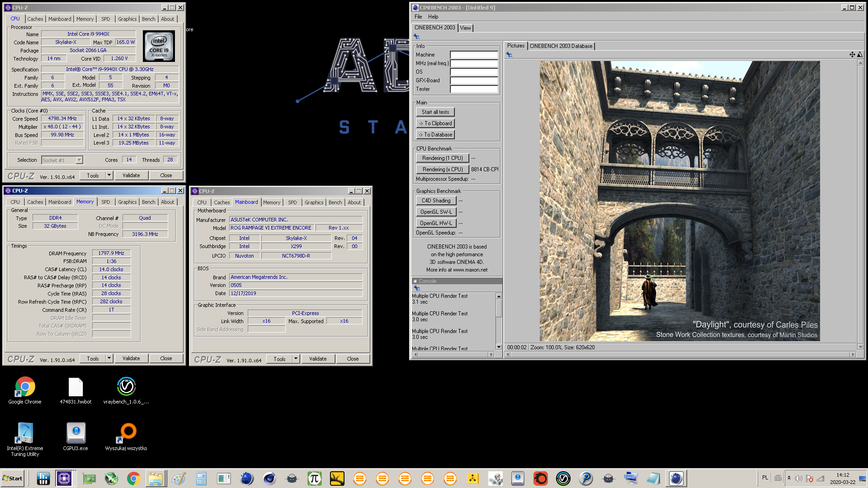The image size is (868, 488).
Task: Select the 474831.hwbot file icon
Action: [x=75, y=390]
